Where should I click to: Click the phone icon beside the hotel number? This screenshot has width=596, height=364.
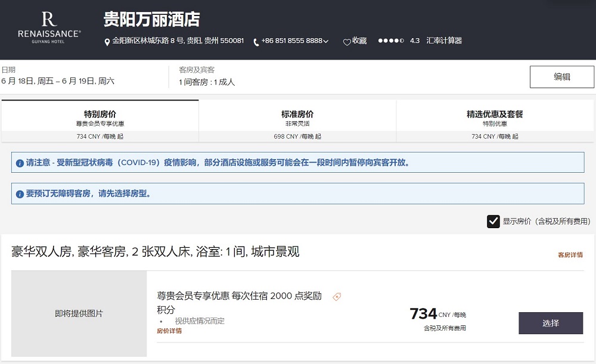[x=256, y=42]
